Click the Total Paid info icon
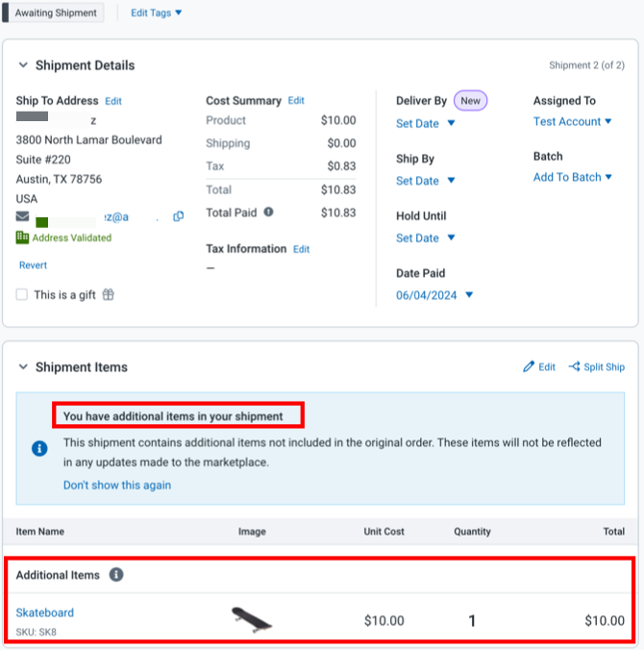644x650 pixels. tap(268, 212)
